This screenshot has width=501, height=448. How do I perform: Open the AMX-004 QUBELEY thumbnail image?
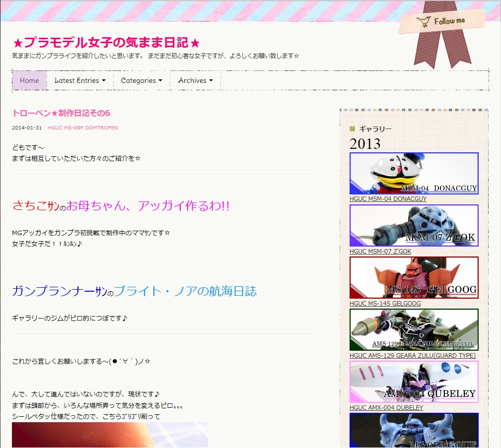coord(414,382)
